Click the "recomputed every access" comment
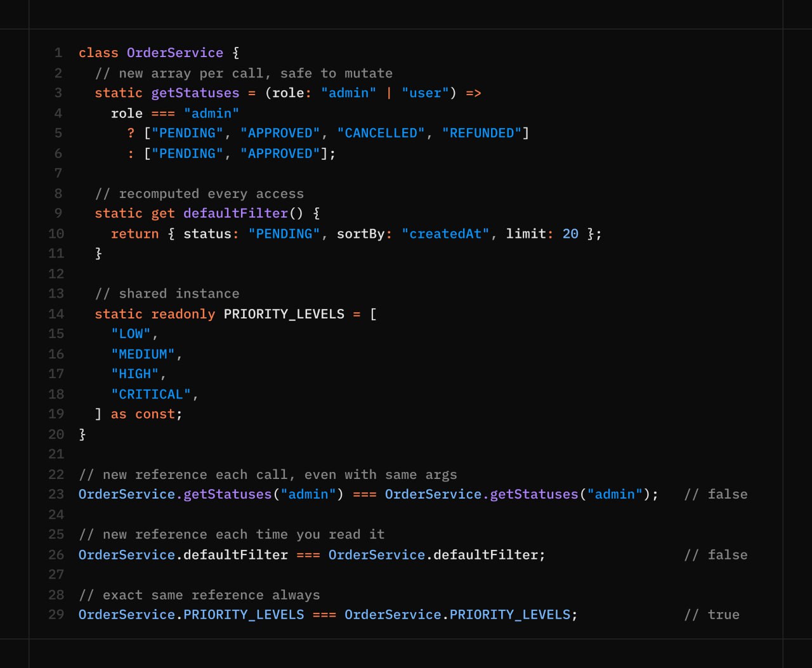Screen dimensions: 812x668 click(x=199, y=193)
